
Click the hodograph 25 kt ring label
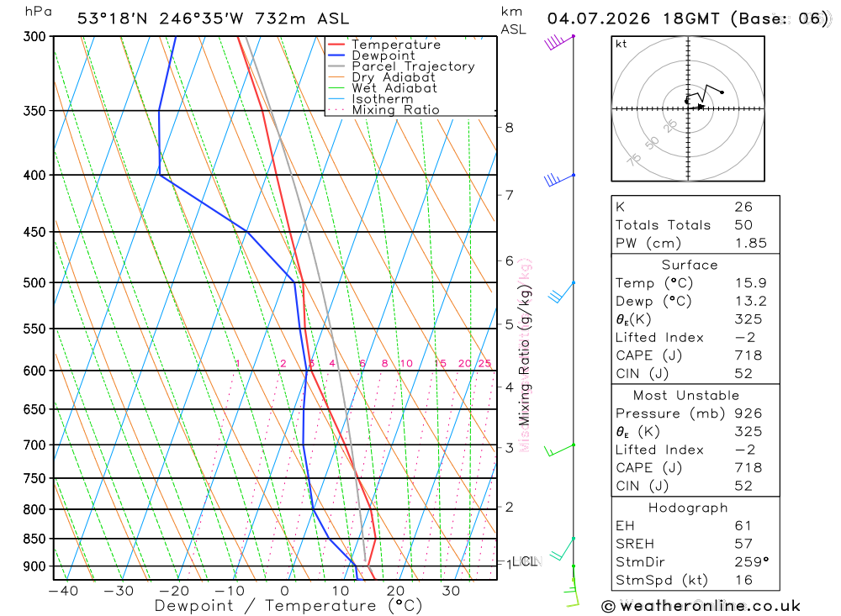point(670,126)
